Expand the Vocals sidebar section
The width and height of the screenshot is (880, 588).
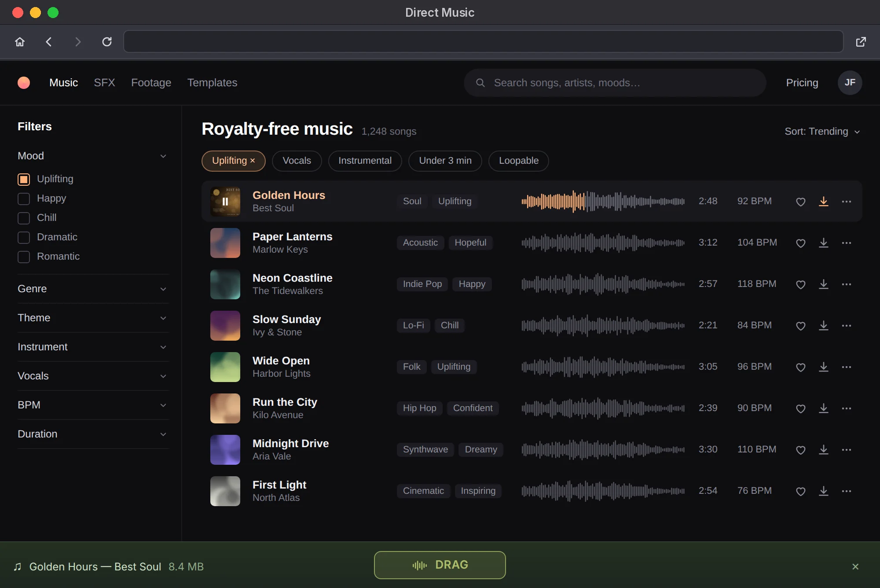pos(93,376)
